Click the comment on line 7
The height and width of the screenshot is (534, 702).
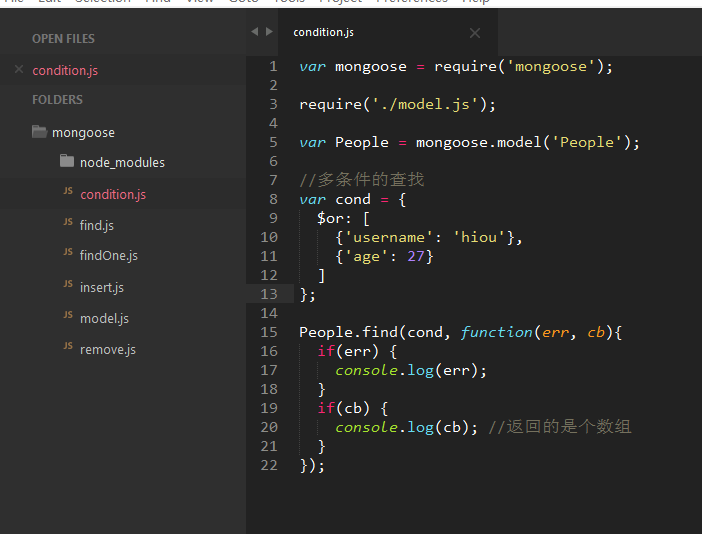click(361, 180)
